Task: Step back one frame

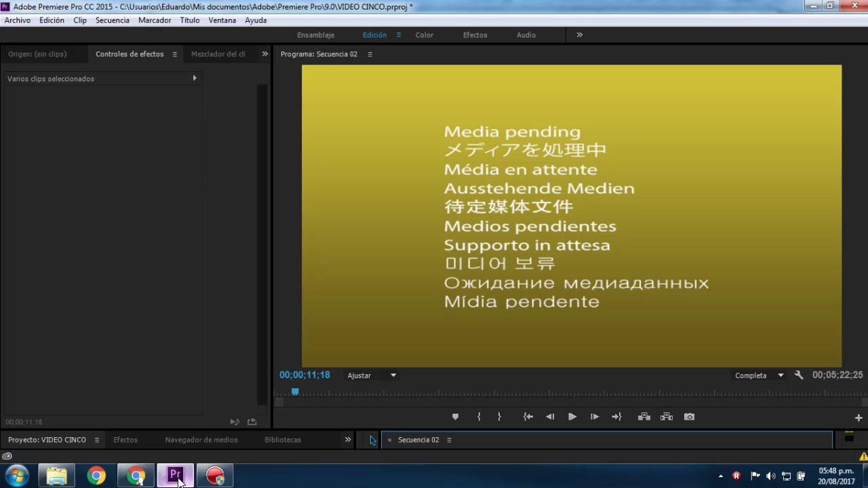Action: [550, 417]
